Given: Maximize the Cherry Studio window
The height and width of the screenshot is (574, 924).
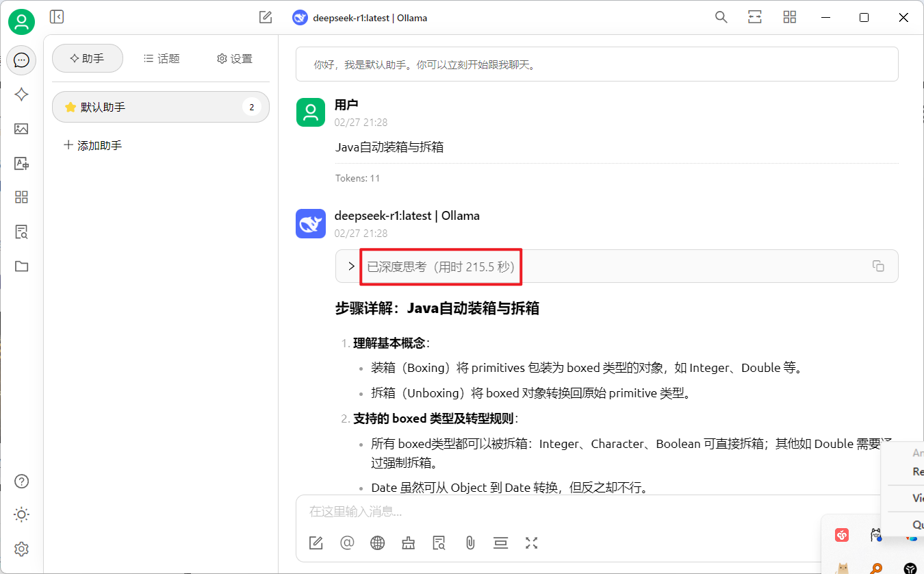Looking at the screenshot, I should tap(864, 18).
